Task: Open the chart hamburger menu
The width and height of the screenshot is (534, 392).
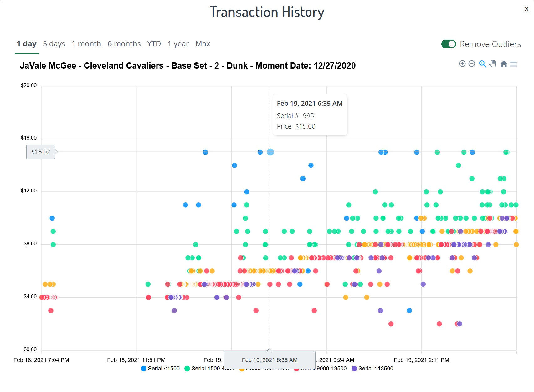Action: 513,64
